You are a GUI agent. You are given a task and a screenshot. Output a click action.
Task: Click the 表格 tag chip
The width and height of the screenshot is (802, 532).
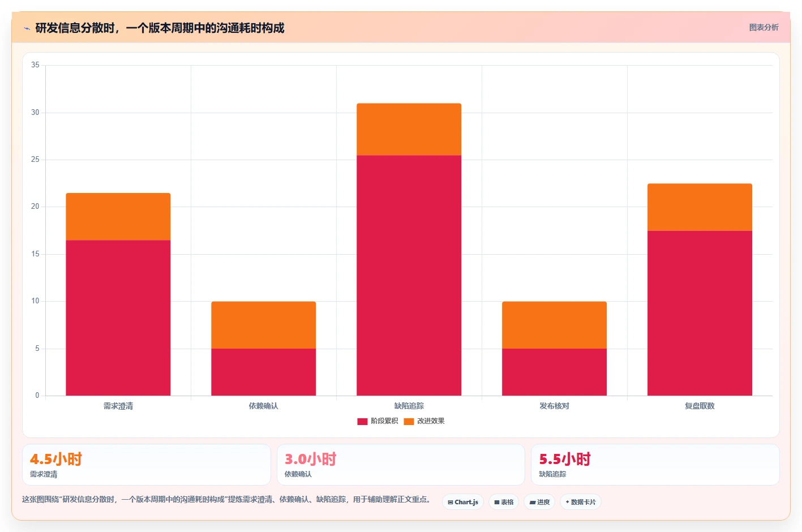point(504,502)
